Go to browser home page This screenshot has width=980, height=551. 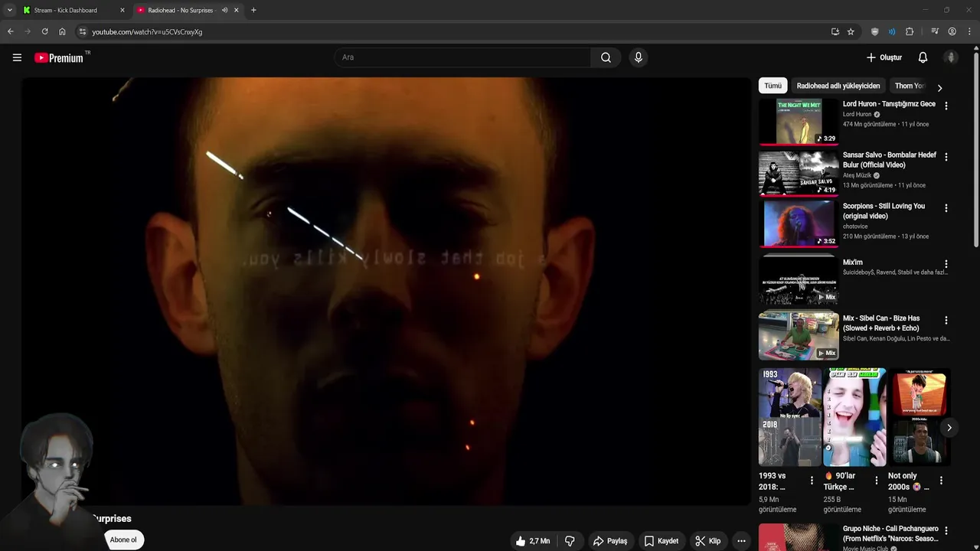pos(62,31)
